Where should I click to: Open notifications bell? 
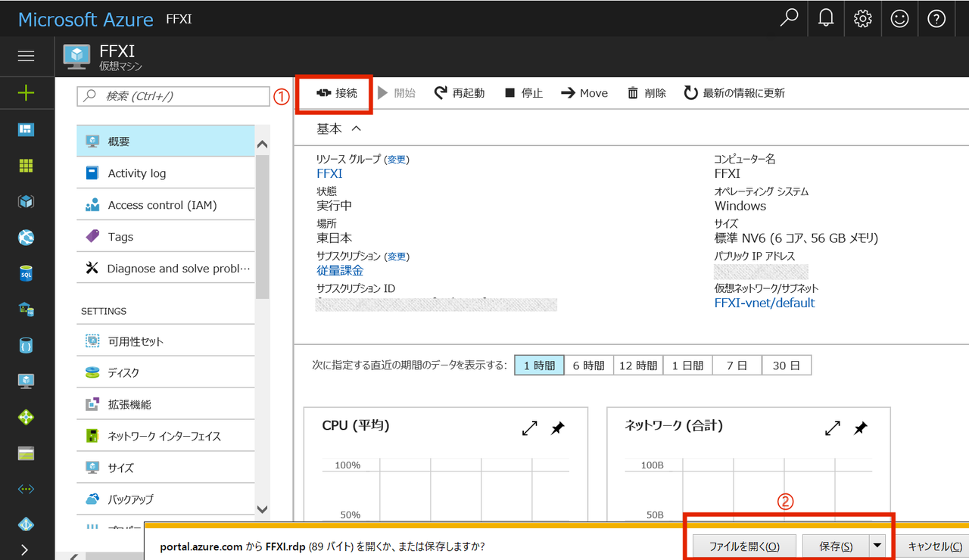826,18
